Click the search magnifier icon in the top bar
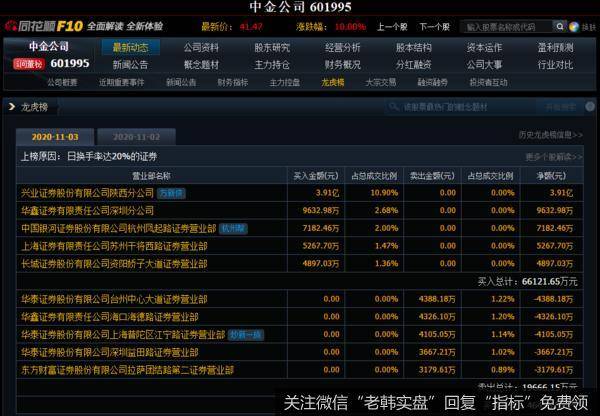 point(559,26)
